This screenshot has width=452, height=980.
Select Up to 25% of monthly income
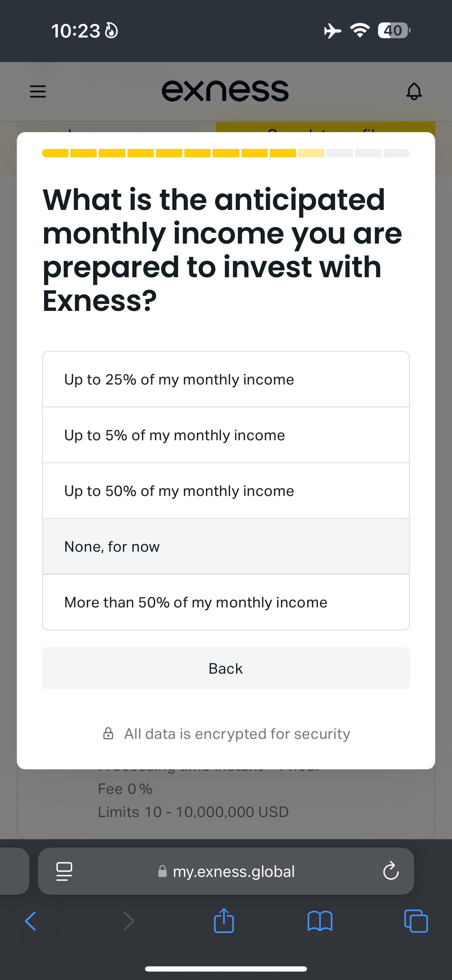pos(226,379)
